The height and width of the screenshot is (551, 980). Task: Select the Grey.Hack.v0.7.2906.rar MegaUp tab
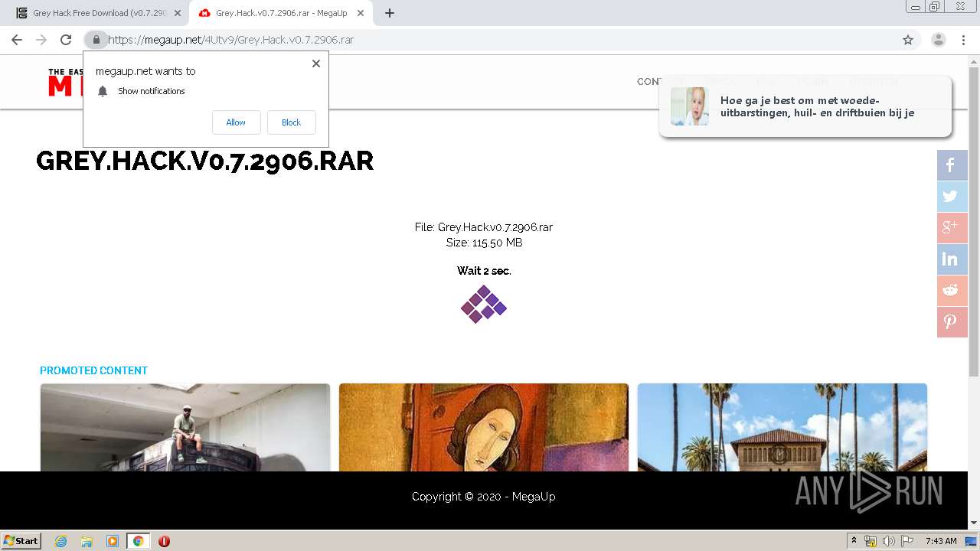tap(281, 13)
